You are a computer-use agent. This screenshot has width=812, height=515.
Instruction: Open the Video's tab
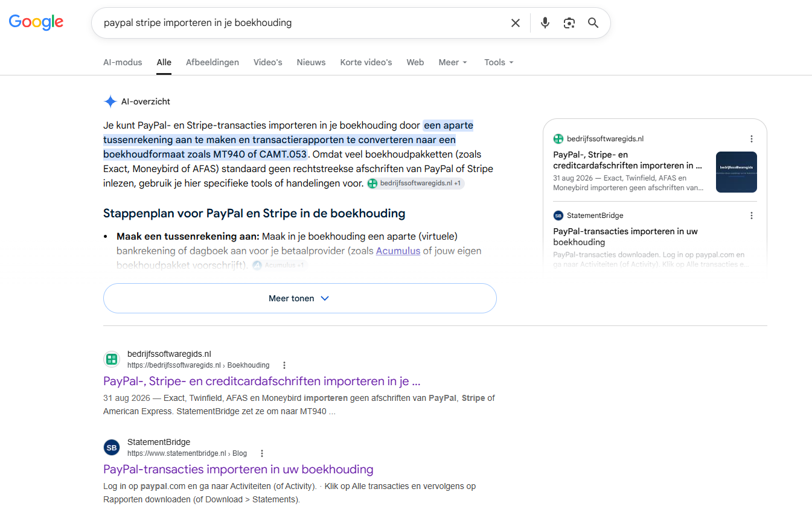268,62
